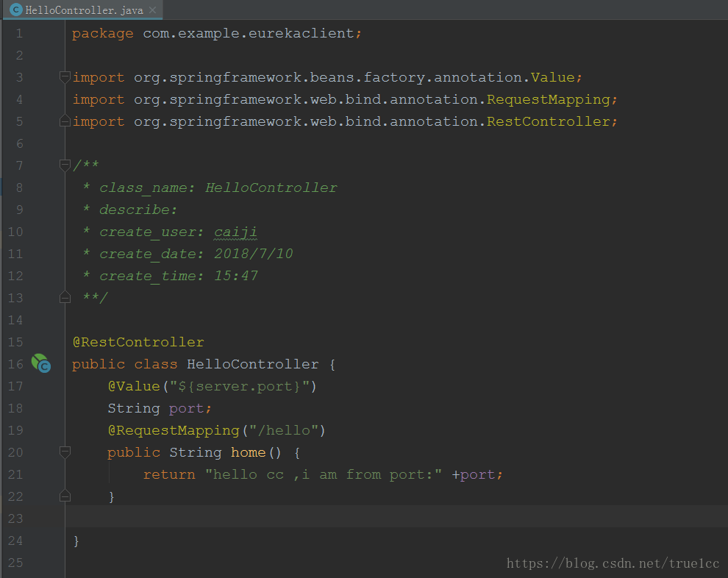This screenshot has height=578, width=728.
Task: Click line number 16 in the gutter
Action: tap(15, 364)
